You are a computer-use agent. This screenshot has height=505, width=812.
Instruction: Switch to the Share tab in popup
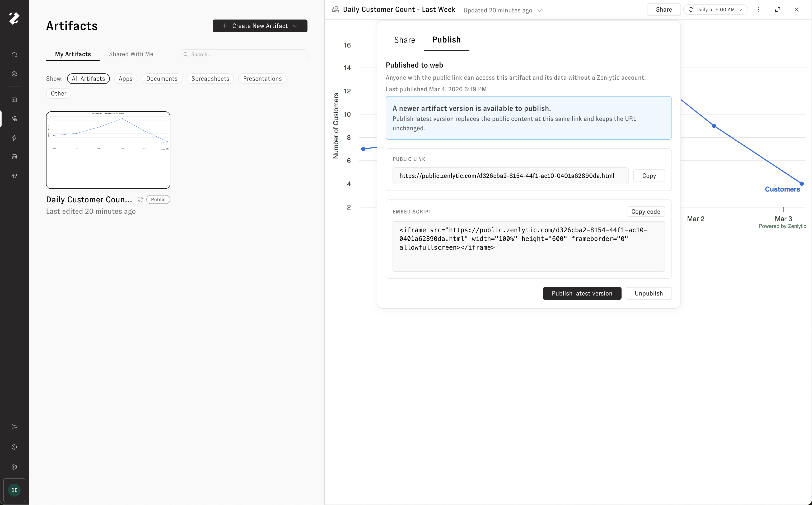coord(404,40)
